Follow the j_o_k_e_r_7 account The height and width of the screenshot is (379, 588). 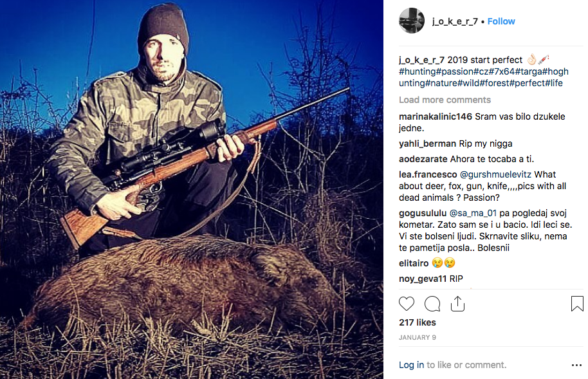coord(501,21)
